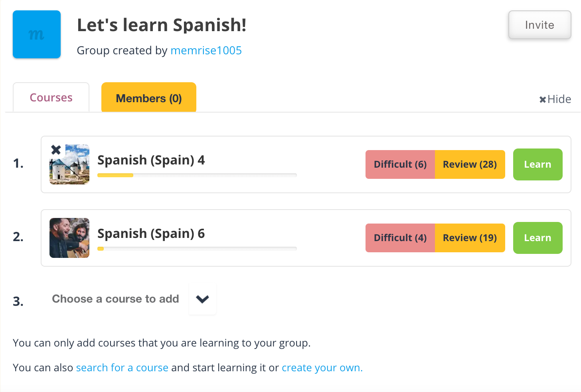This screenshot has height=392, width=581.
Task: Click Difficult (4) for Spanish (Spain) 6
Action: [x=400, y=238]
